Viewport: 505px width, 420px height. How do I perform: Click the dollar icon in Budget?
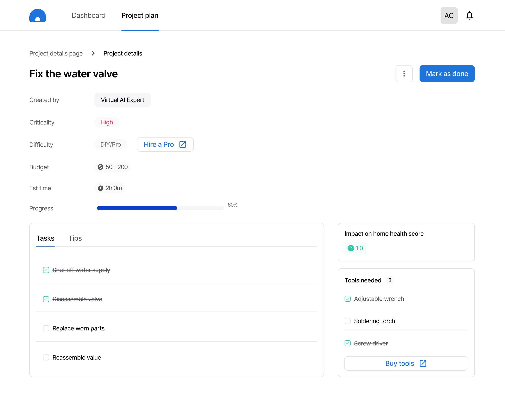(x=100, y=167)
